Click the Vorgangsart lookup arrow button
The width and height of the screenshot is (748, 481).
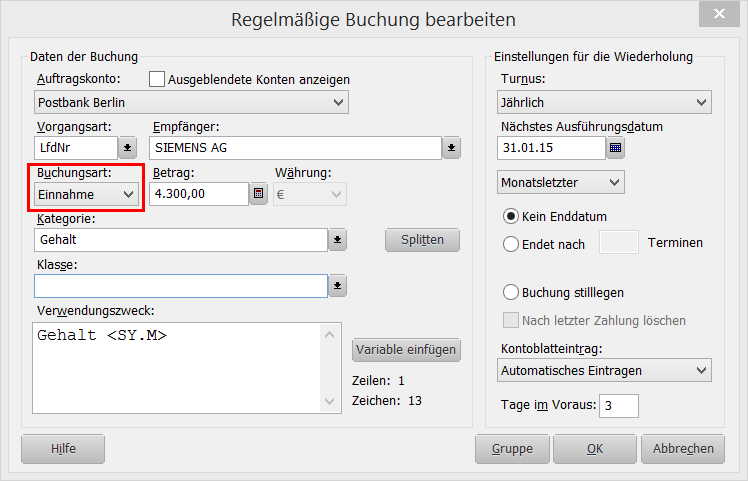coord(128,148)
